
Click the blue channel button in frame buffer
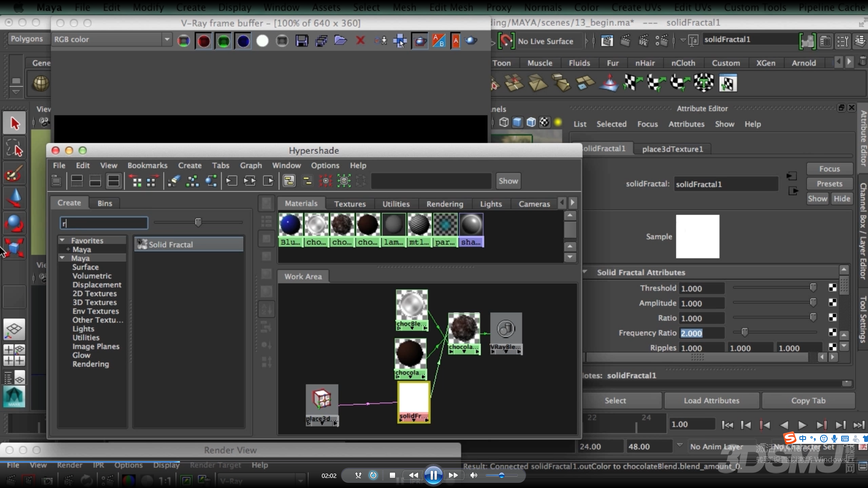coord(243,41)
